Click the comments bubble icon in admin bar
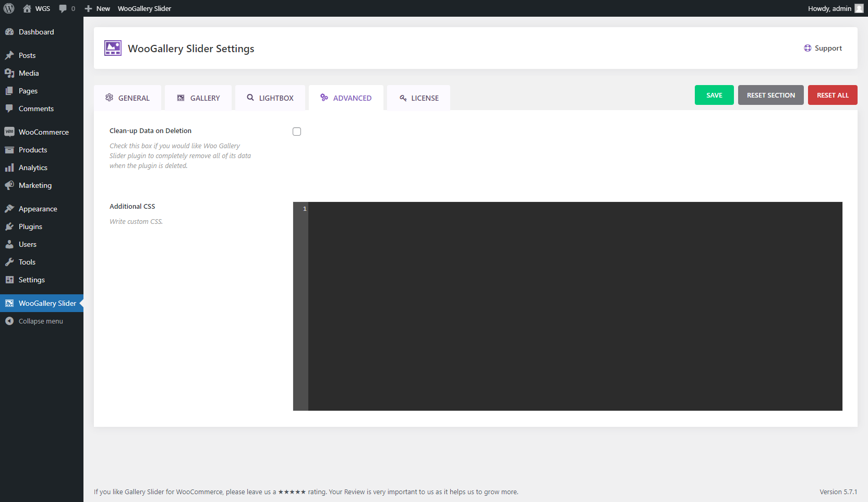The height and width of the screenshot is (502, 868). [x=63, y=8]
